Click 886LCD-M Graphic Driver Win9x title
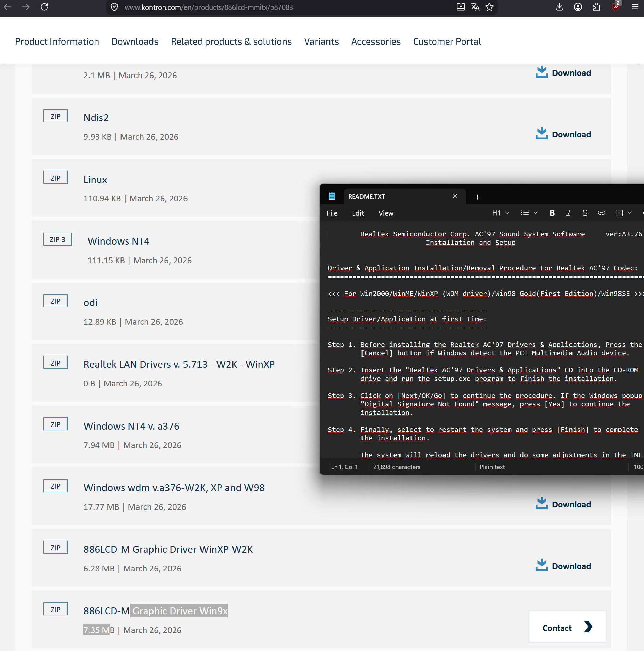Screen dimensions: 644x651 click(156, 611)
